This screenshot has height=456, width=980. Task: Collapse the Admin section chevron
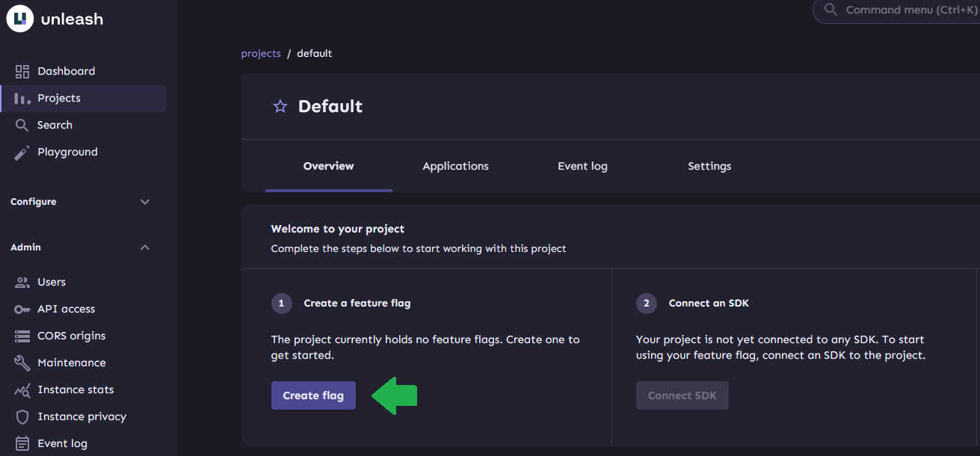[145, 247]
